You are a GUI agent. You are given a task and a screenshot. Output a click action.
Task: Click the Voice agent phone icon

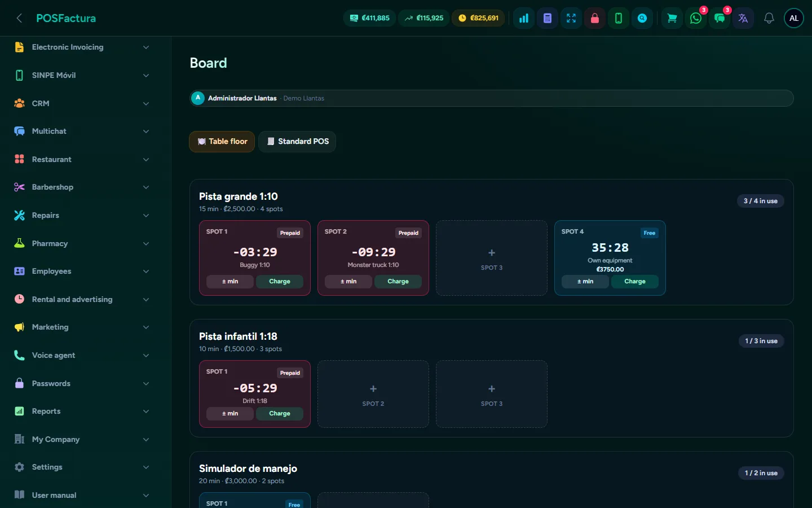(19, 355)
